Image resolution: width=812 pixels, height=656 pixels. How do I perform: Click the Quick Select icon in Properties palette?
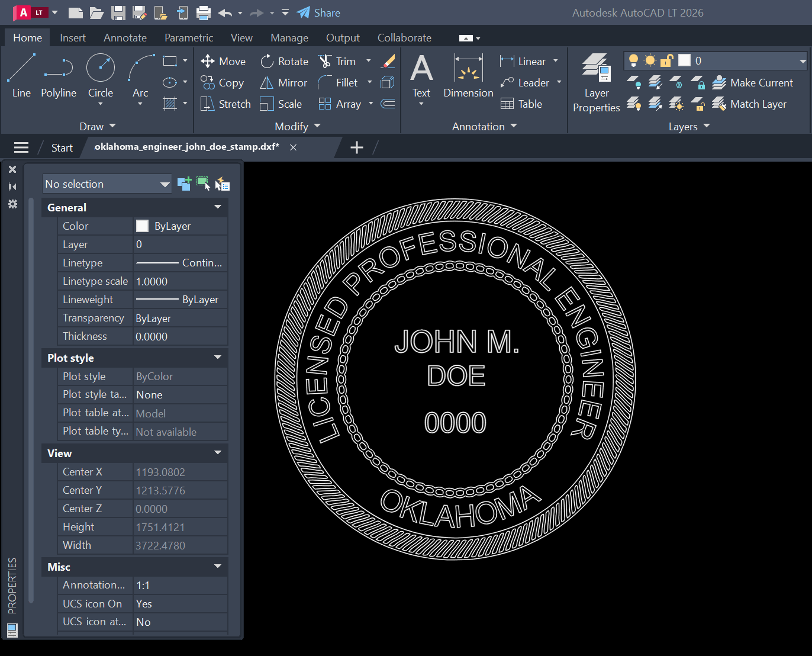click(x=223, y=184)
